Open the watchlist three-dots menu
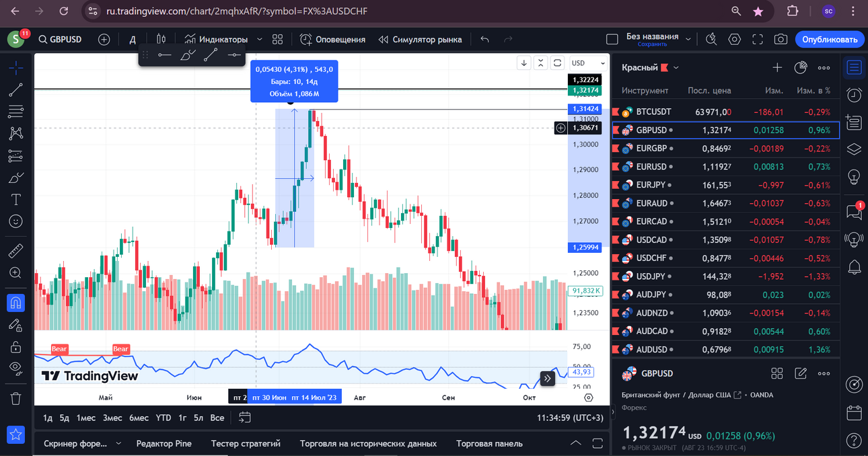 coord(824,67)
